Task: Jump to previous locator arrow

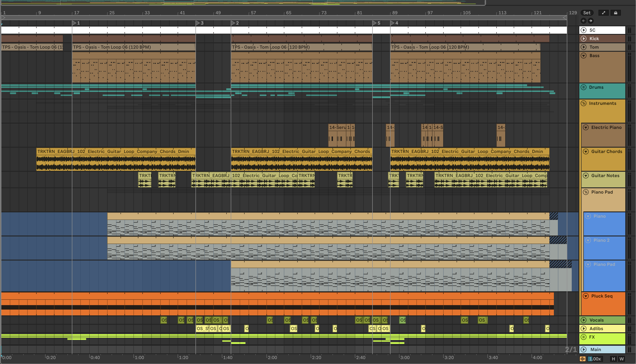Action: [584, 21]
